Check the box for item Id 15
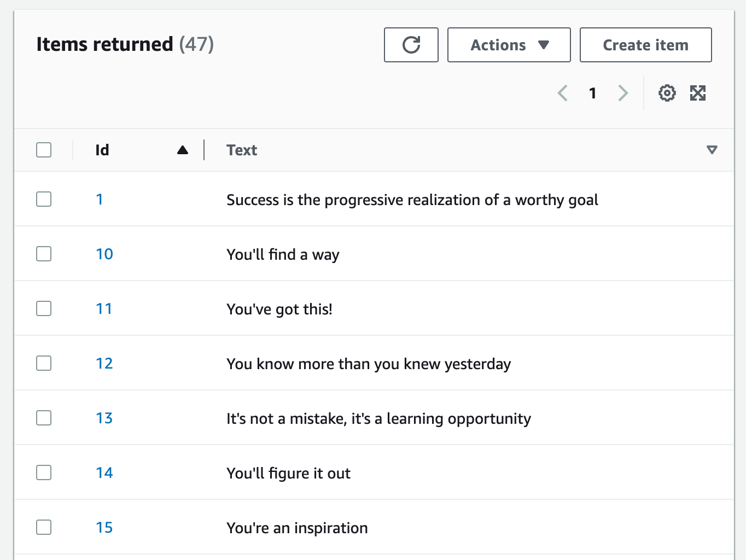The height and width of the screenshot is (560, 746). [44, 527]
